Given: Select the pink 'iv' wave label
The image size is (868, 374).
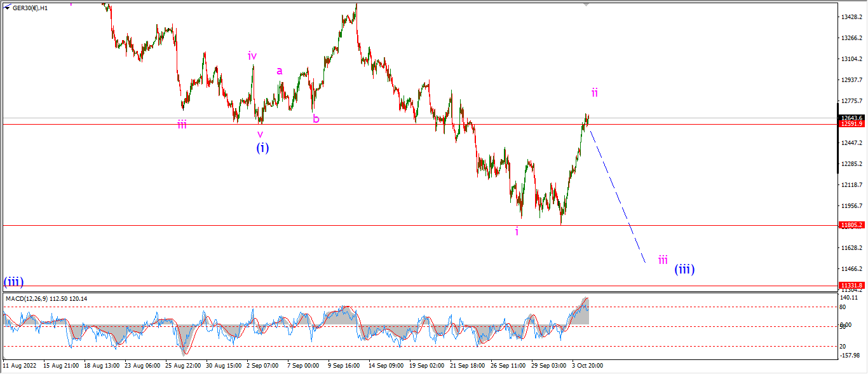Looking at the screenshot, I should click(x=252, y=56).
